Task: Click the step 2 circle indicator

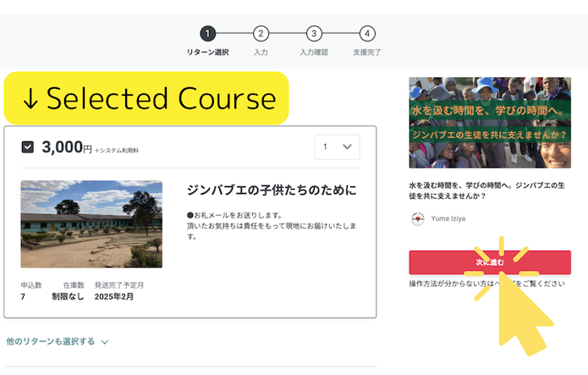Action: pyautogui.click(x=261, y=34)
